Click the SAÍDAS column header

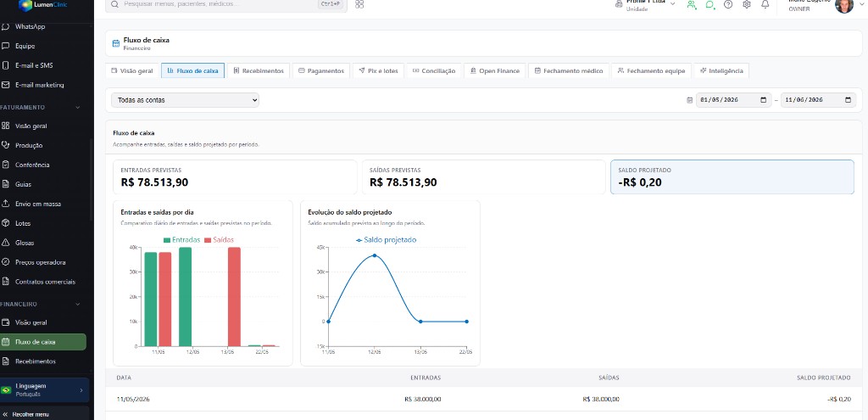609,378
